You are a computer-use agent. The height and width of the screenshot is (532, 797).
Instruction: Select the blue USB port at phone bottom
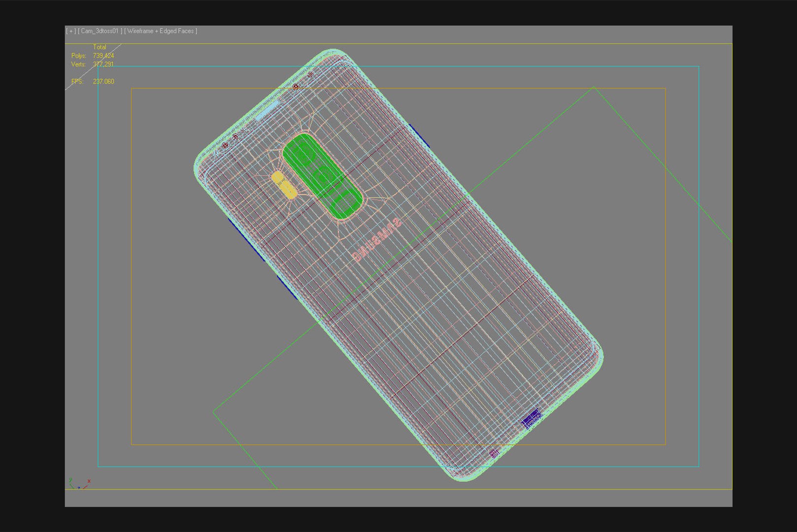[532, 419]
